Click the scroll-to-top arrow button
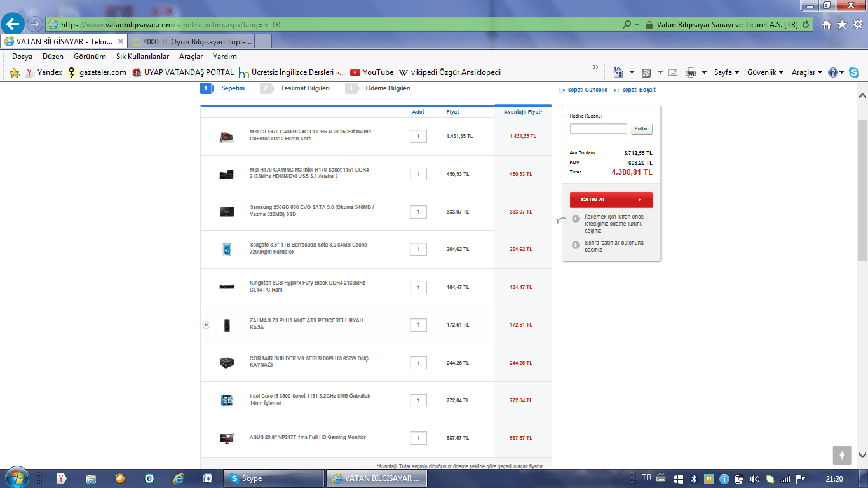 pos(842,455)
